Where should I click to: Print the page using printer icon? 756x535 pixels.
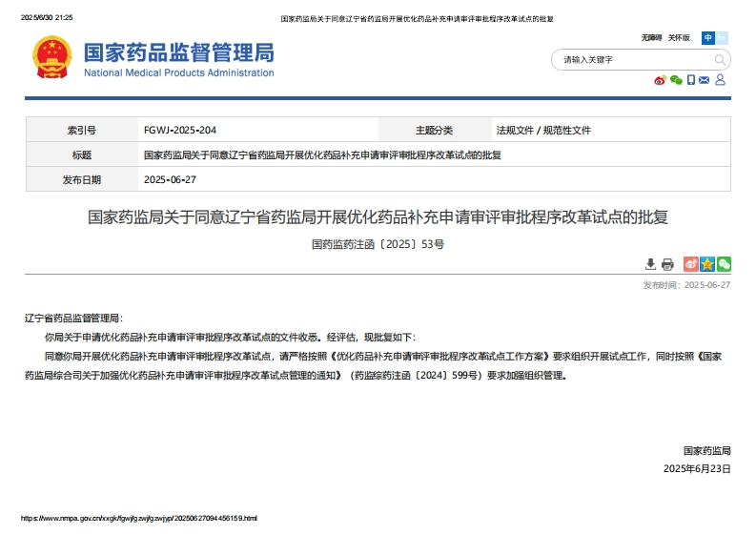667,264
